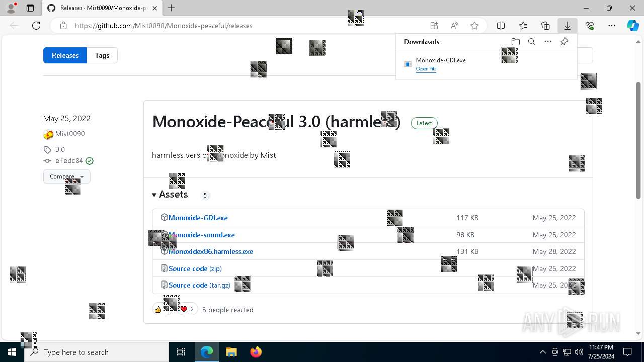The width and height of the screenshot is (644, 362).
Task: Enable split screen view
Action: click(501, 26)
